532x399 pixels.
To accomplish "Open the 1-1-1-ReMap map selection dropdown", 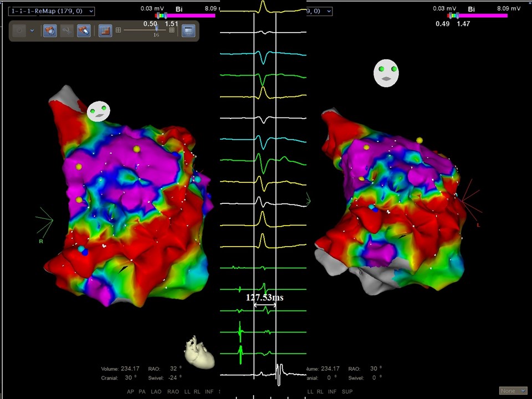I will pos(51,11).
